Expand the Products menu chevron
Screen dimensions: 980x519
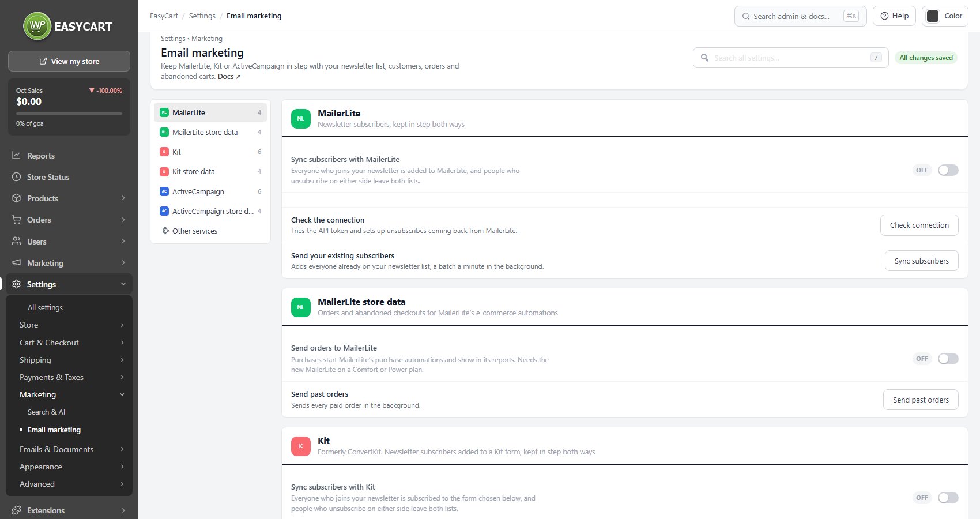point(123,198)
